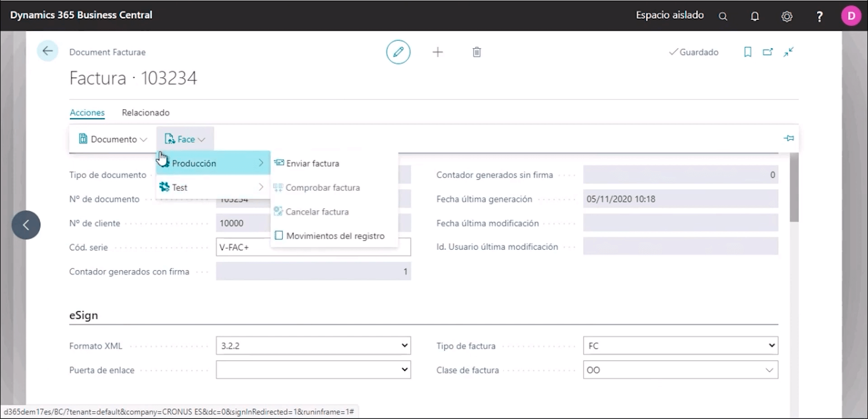Click the pin action bar icon

pyautogui.click(x=788, y=138)
